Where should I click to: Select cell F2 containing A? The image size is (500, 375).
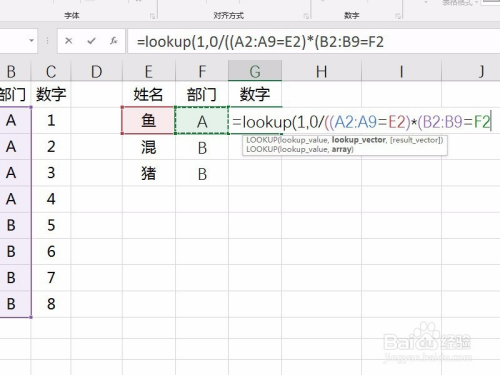point(202,120)
